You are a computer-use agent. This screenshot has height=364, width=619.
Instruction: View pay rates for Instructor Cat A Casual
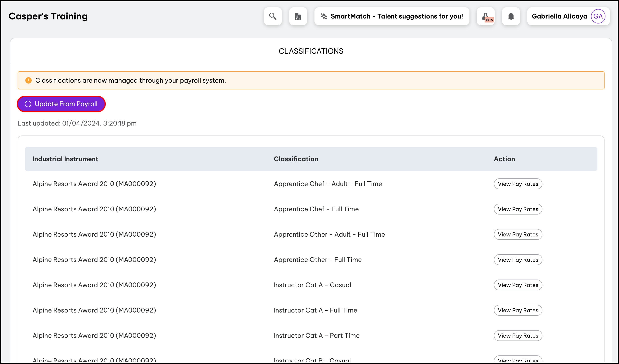point(518,285)
